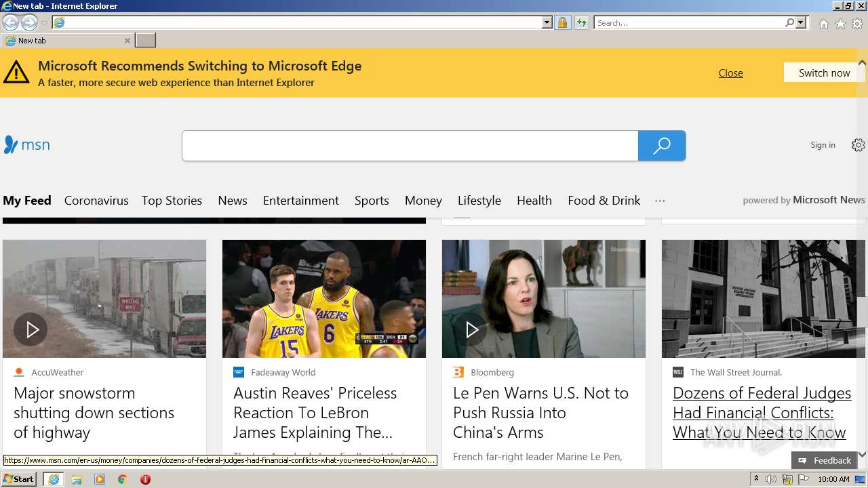Image resolution: width=868 pixels, height=488 pixels.
Task: Expand the address bar autocomplete dropdown
Action: tap(547, 23)
